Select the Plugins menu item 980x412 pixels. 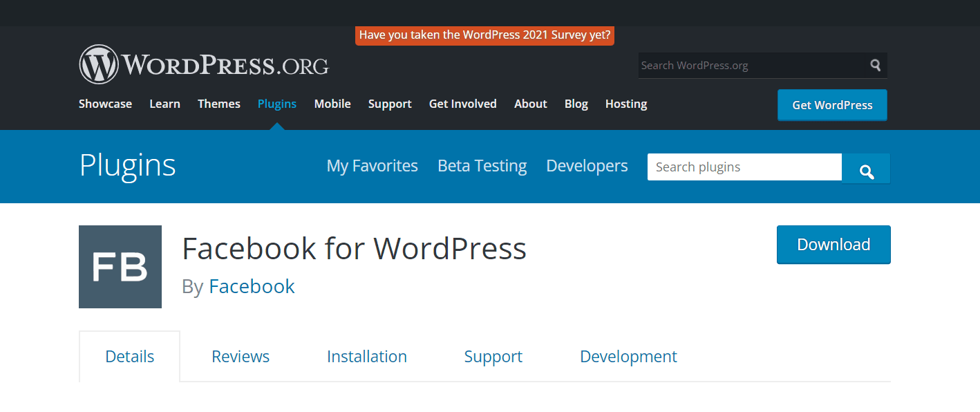click(x=277, y=104)
